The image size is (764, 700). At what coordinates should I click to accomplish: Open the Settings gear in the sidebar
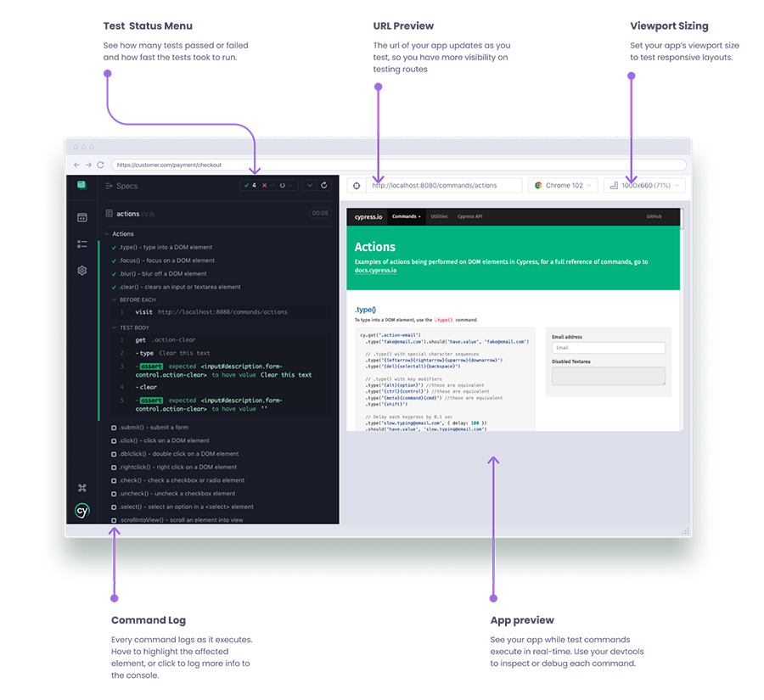point(81,270)
